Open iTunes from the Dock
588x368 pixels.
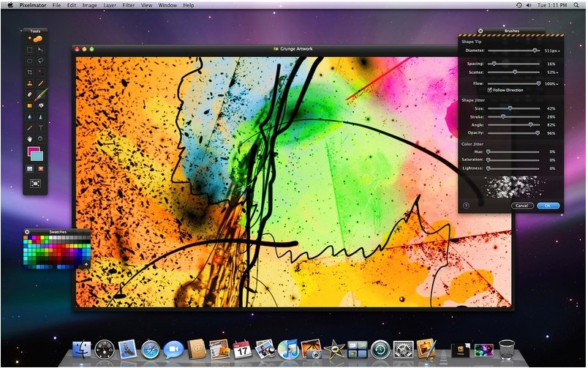tap(288, 349)
